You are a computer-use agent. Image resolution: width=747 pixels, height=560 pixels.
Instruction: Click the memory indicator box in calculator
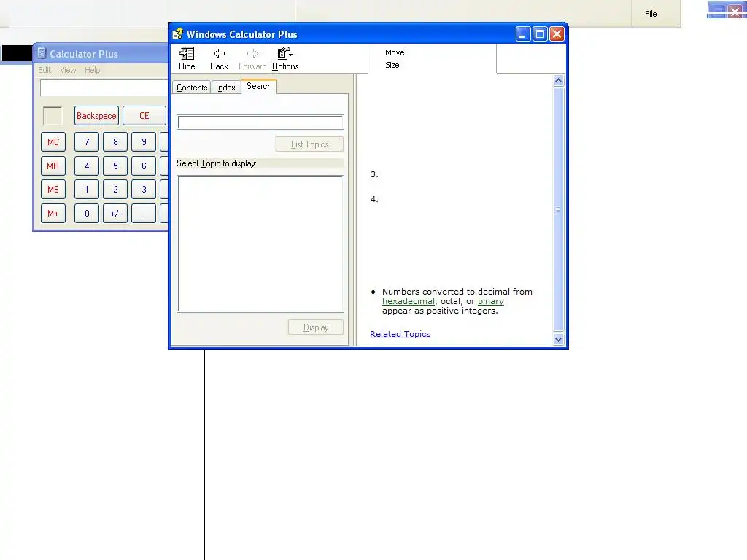53,116
